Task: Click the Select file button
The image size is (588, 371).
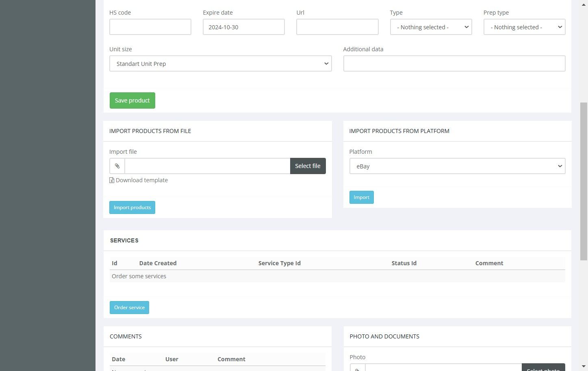Action: click(308, 166)
